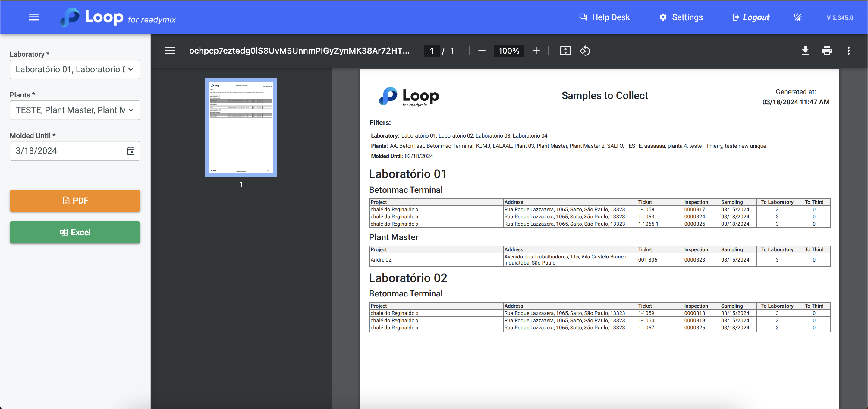Click the theme wand icon in header
The image size is (868, 409).
[x=797, y=17]
